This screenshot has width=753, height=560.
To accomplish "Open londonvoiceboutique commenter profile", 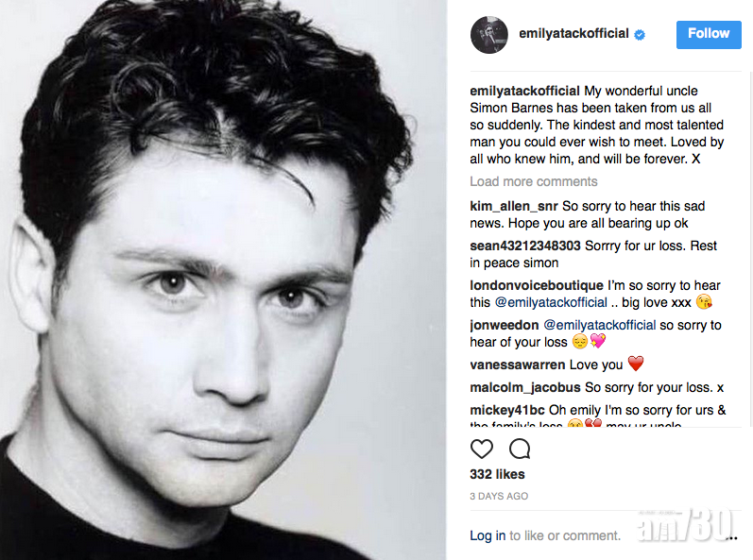I will (x=536, y=285).
